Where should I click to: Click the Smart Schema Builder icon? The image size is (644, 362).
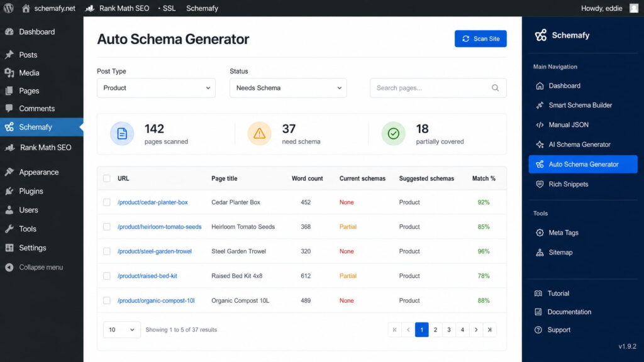[x=540, y=105]
